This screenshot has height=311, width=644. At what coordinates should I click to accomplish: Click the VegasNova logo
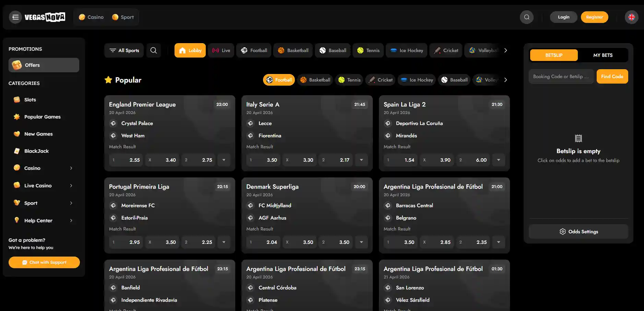pyautogui.click(x=45, y=17)
